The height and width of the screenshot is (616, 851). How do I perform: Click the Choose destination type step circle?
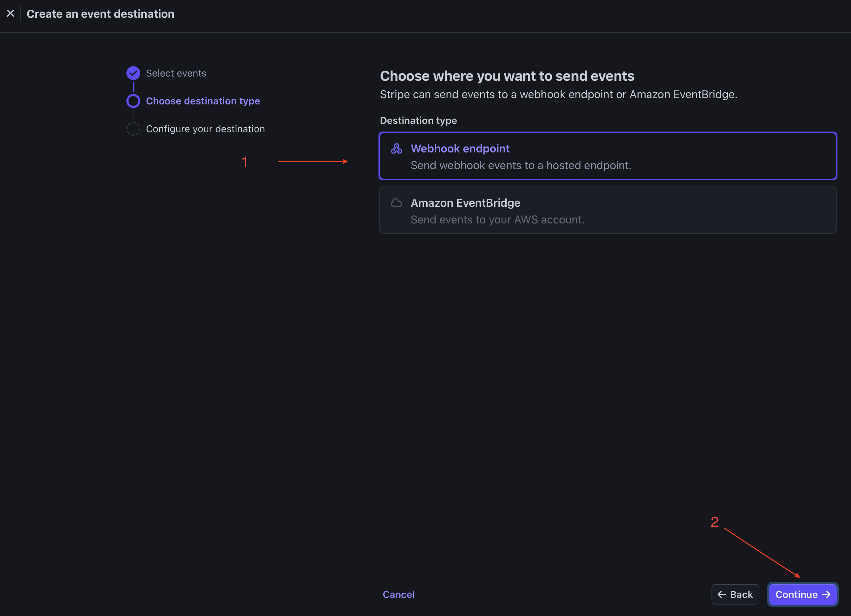click(x=133, y=101)
